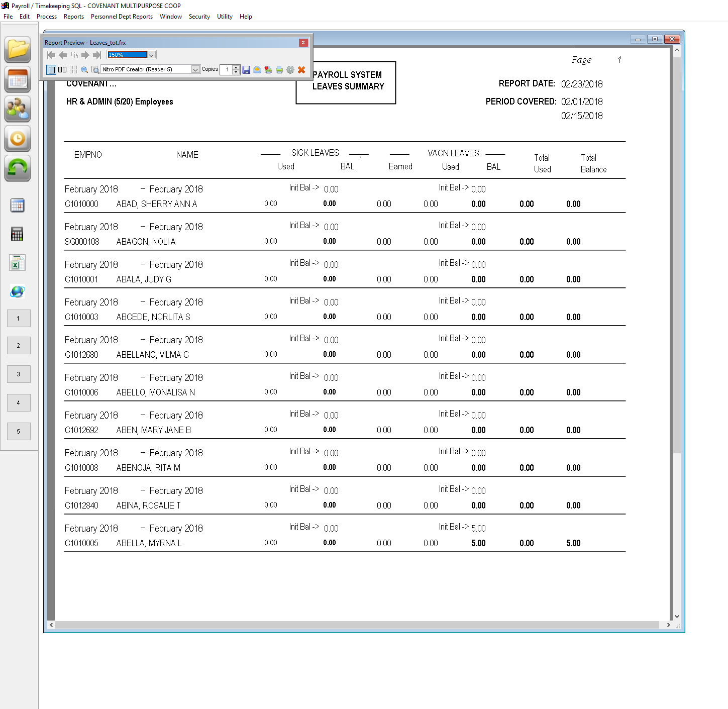Click scroll down arrow of report window
The image size is (728, 709).
[677, 617]
